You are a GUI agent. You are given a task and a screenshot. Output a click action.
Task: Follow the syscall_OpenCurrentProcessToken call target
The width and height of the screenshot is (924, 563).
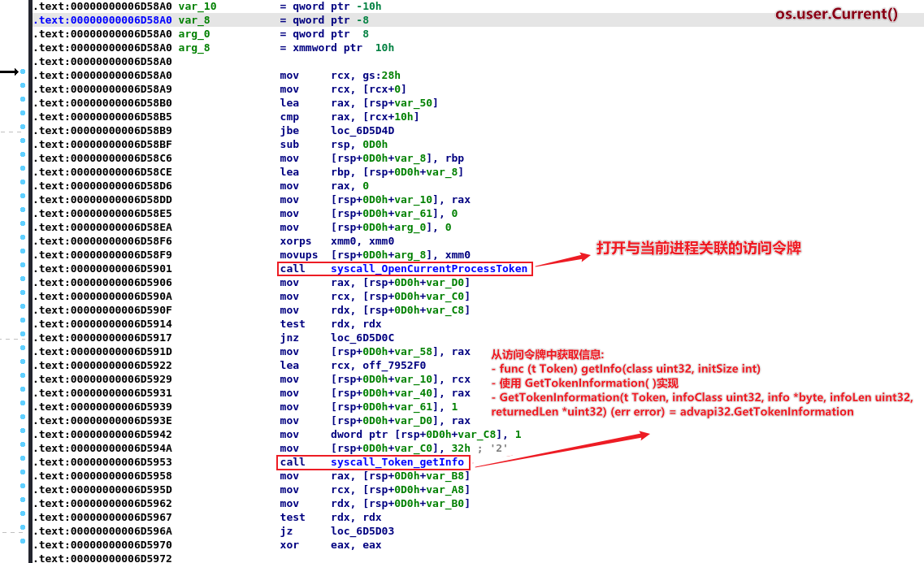coord(429,269)
